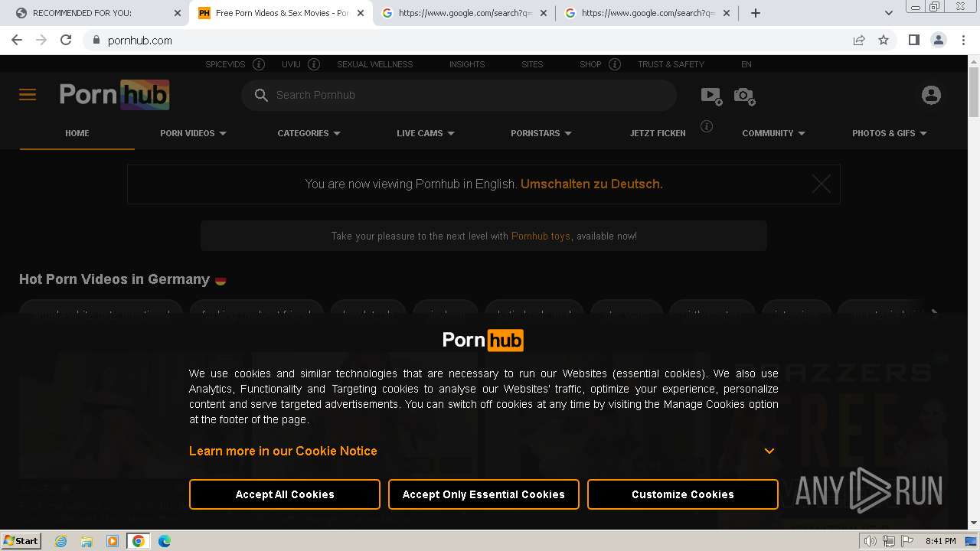Open Internet Explorer from the taskbar

(x=61, y=541)
